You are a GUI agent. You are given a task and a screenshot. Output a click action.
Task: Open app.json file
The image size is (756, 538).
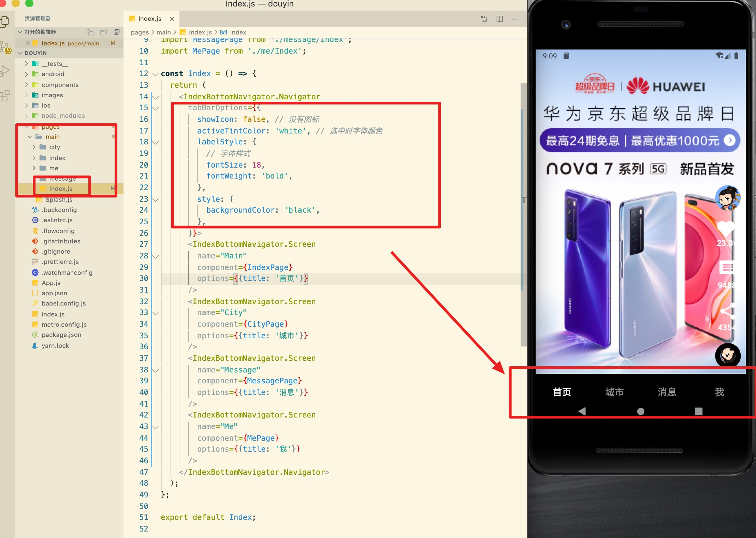pyautogui.click(x=54, y=293)
